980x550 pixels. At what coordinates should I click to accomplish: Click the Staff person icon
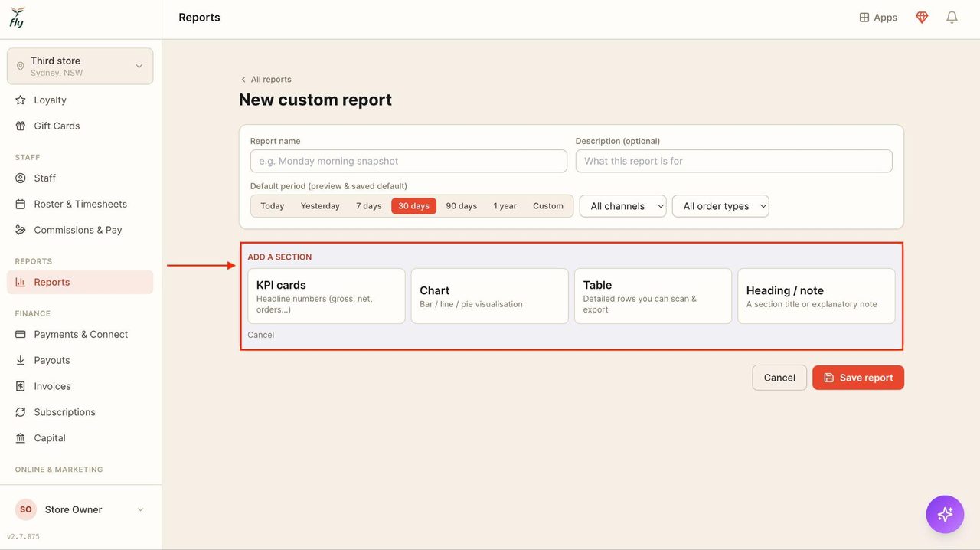(x=21, y=178)
